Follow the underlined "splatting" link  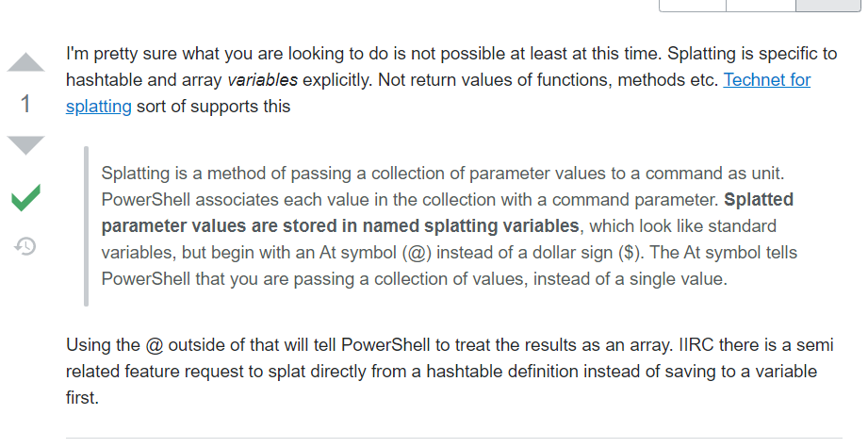click(99, 107)
